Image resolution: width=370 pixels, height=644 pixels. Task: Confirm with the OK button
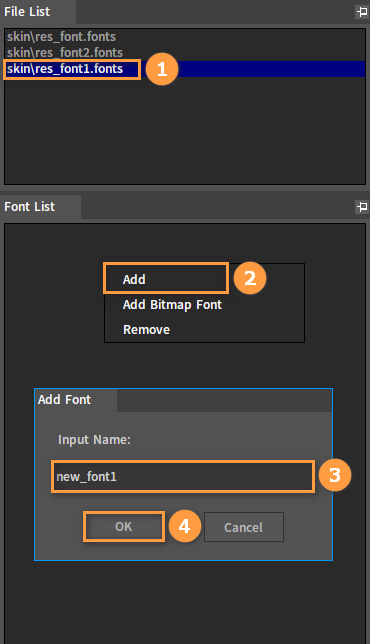[x=124, y=527]
